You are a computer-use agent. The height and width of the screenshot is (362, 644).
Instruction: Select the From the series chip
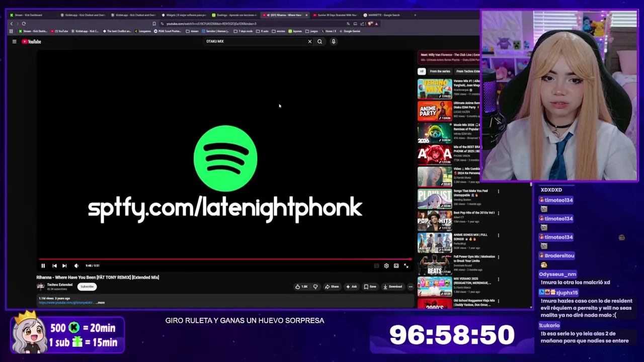click(x=440, y=71)
